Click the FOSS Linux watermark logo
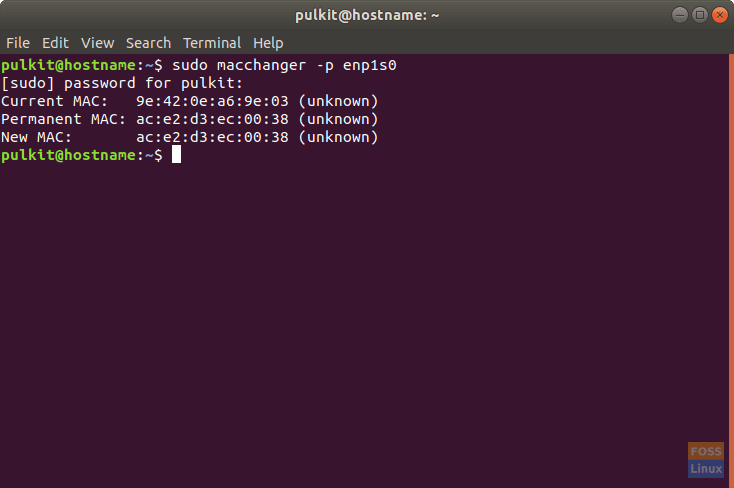The width and height of the screenshot is (734, 488). click(x=706, y=460)
